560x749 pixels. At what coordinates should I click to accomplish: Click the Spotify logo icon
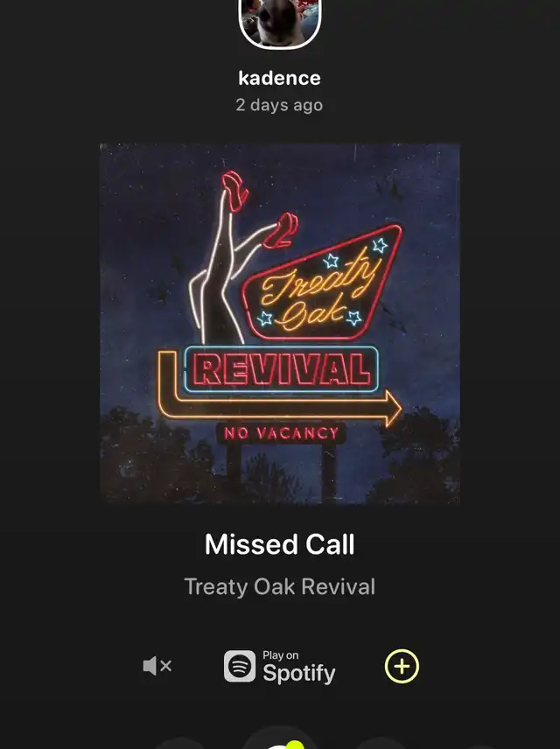click(240, 666)
